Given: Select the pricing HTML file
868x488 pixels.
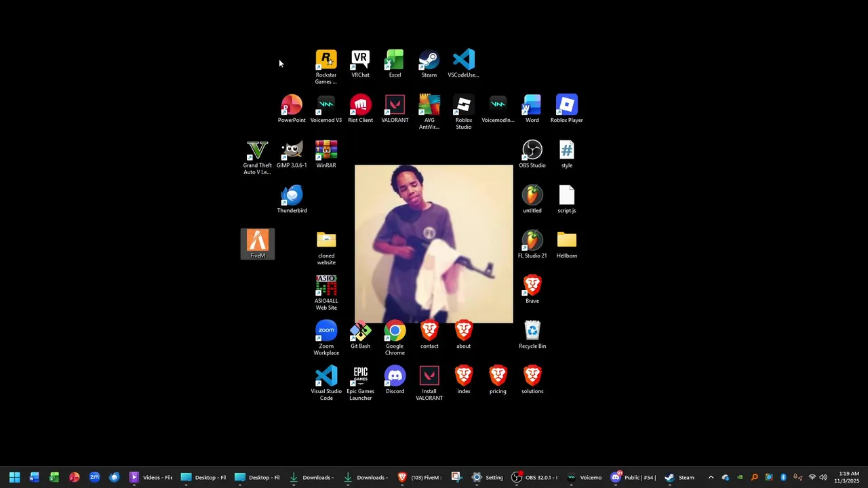Looking at the screenshot, I should tap(498, 380).
